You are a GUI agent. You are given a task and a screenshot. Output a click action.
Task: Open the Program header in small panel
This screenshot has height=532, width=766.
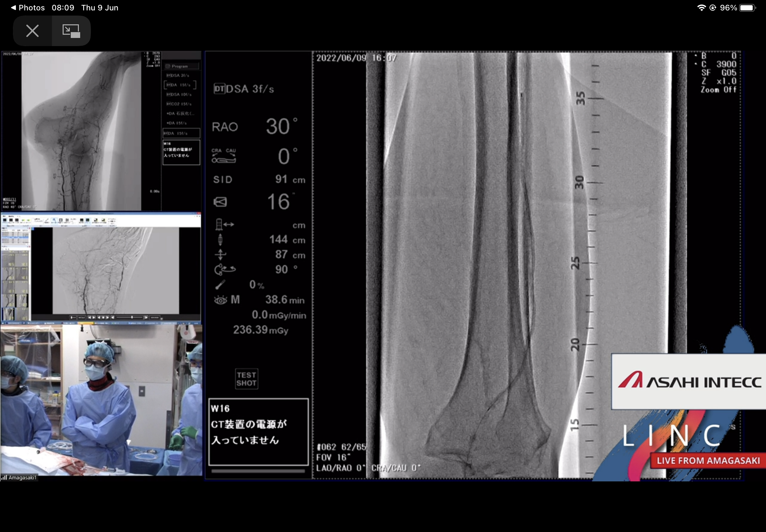pos(180,66)
